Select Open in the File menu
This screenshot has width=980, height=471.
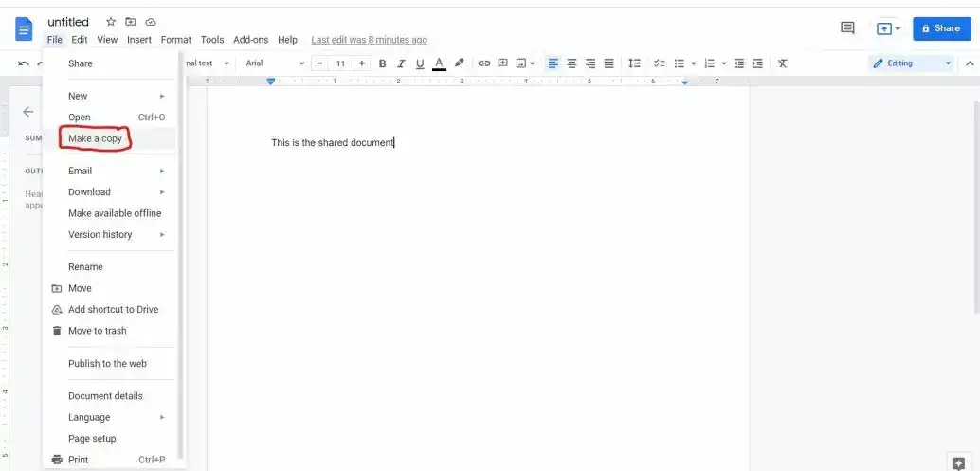(109, 117)
